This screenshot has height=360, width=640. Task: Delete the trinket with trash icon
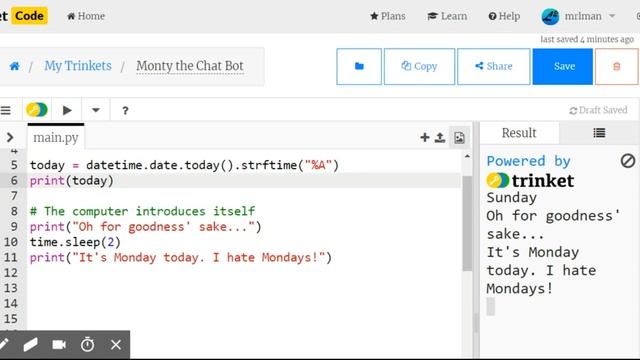coord(616,67)
